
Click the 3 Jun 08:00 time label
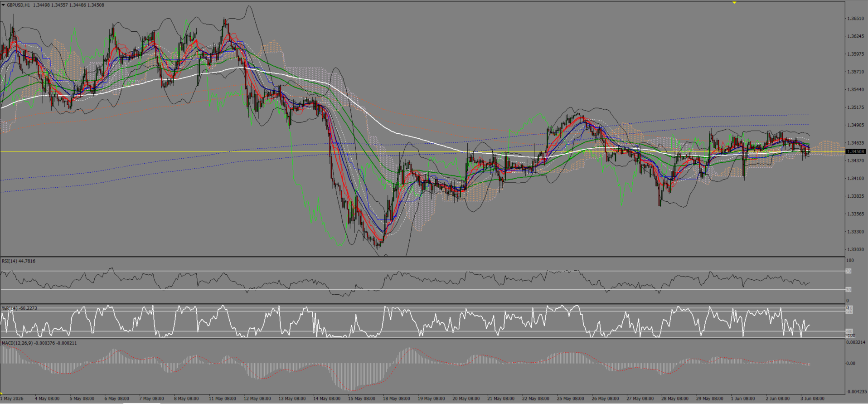coord(813,399)
